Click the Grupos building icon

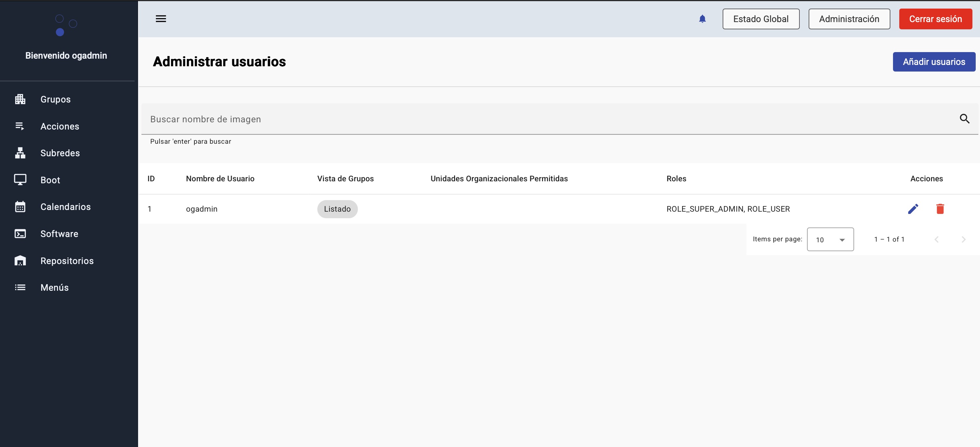pos(20,99)
